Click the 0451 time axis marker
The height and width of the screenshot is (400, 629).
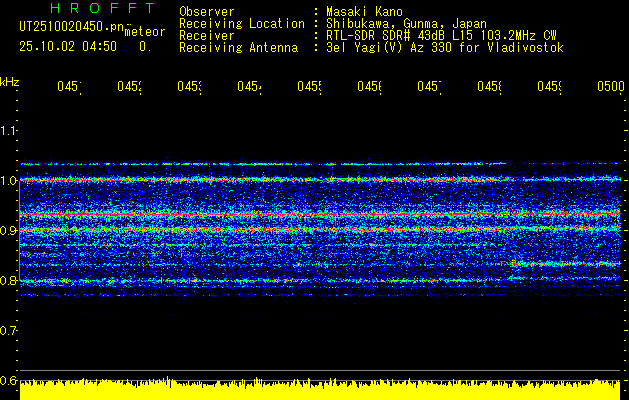pyautogui.click(x=69, y=86)
